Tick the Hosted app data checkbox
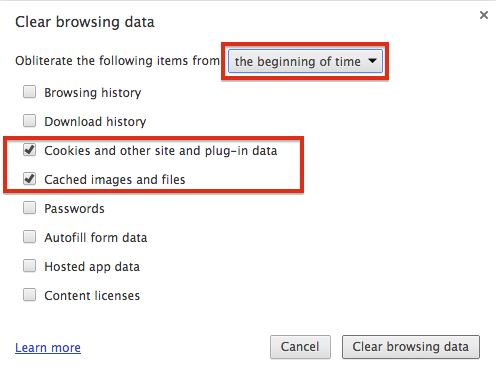 coord(29,266)
